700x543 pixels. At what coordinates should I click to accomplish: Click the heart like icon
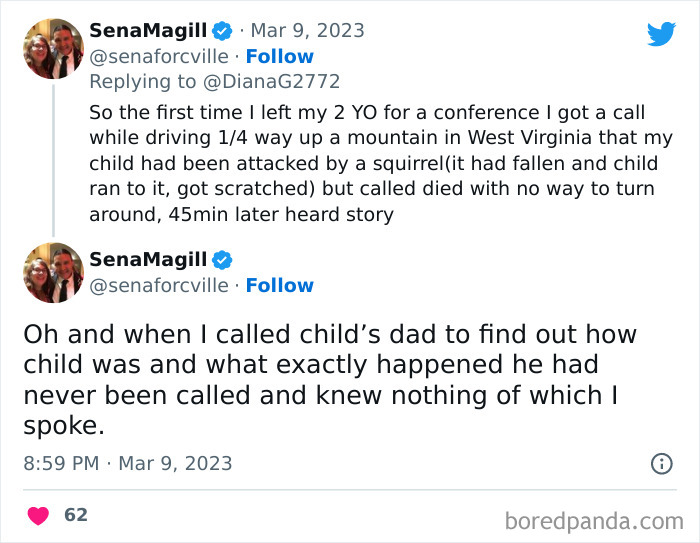pos(38,515)
